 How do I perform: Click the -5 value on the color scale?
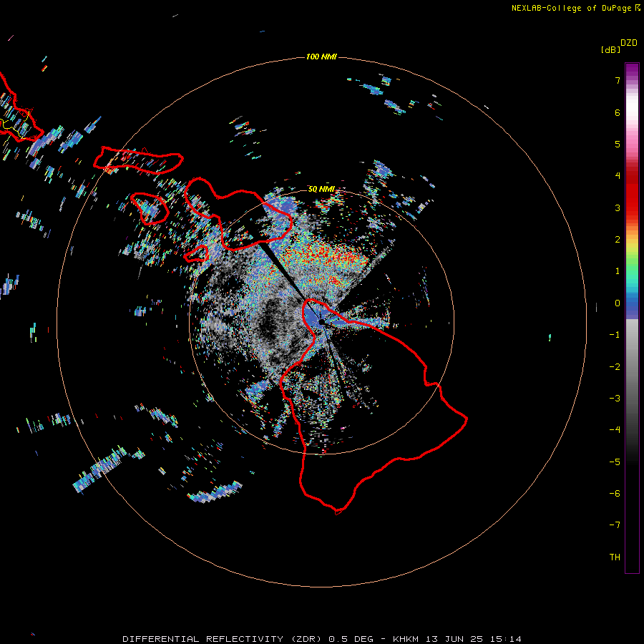(x=615, y=462)
